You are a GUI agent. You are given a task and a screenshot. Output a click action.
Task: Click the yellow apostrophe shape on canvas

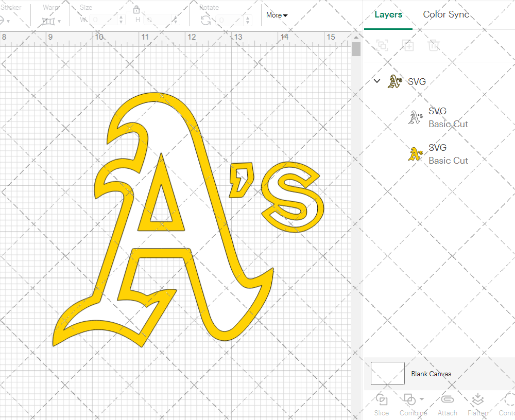pyautogui.click(x=241, y=180)
